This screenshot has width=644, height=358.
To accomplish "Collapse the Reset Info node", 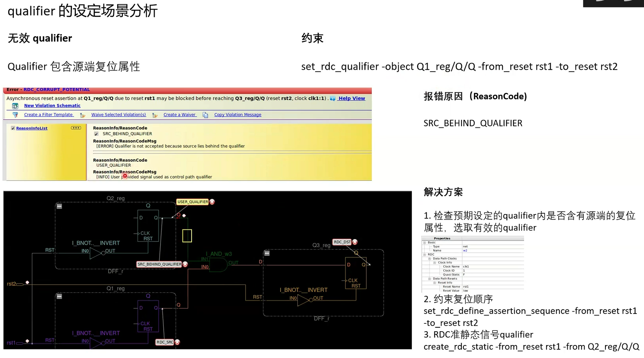I will (x=435, y=283).
